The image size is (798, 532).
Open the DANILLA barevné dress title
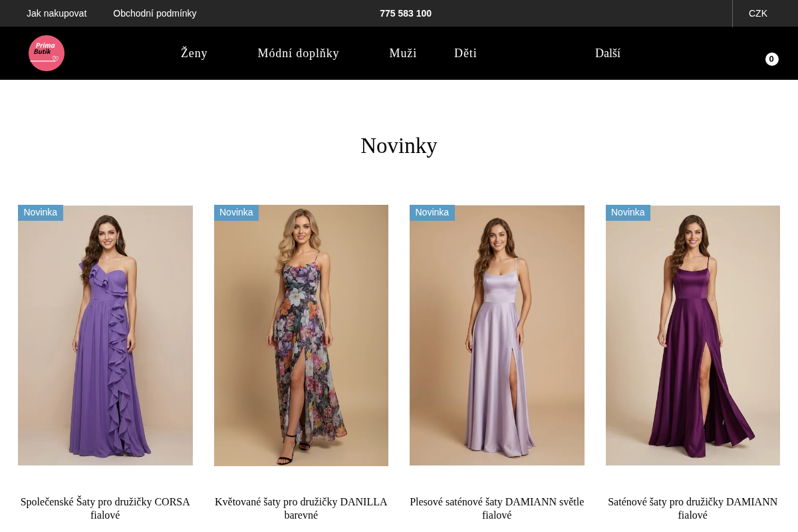(301, 508)
